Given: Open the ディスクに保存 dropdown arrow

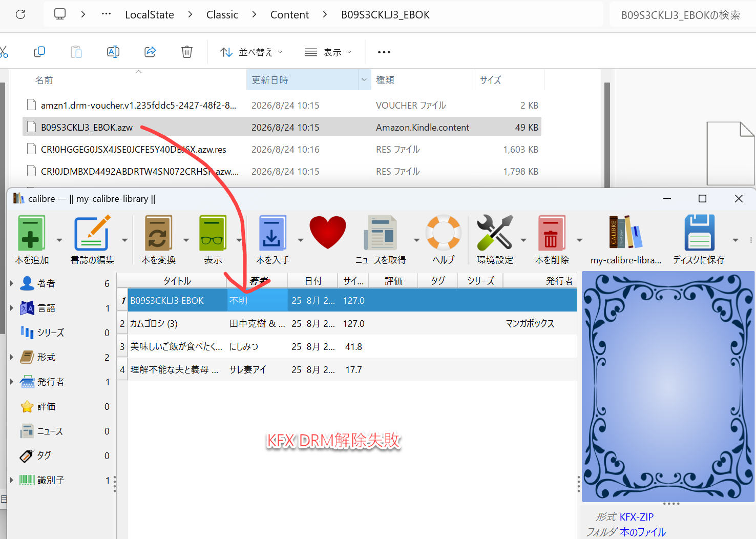Looking at the screenshot, I should coord(736,240).
